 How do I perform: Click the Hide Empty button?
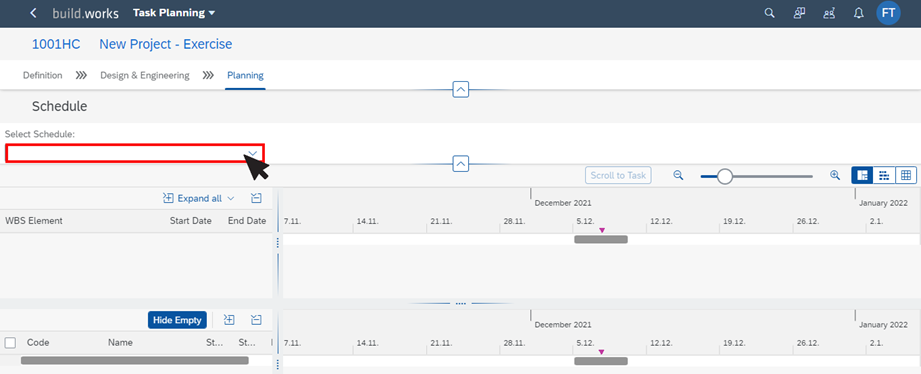[x=177, y=320]
